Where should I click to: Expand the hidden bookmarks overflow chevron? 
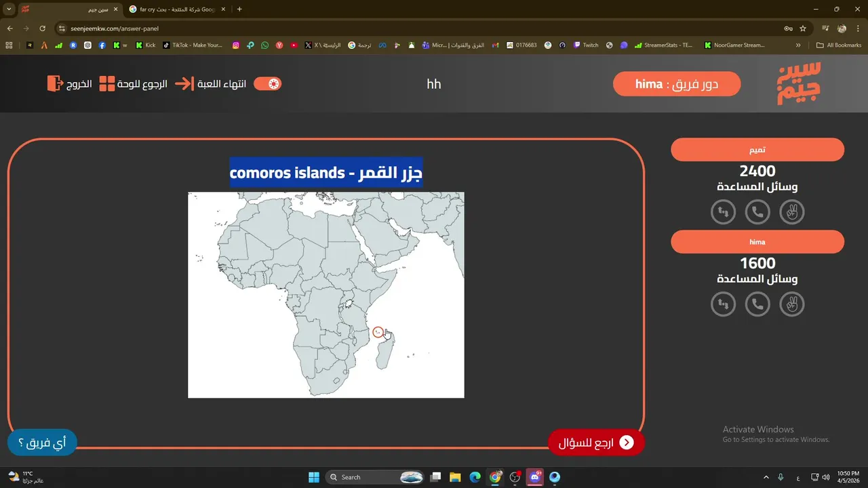pyautogui.click(x=798, y=45)
